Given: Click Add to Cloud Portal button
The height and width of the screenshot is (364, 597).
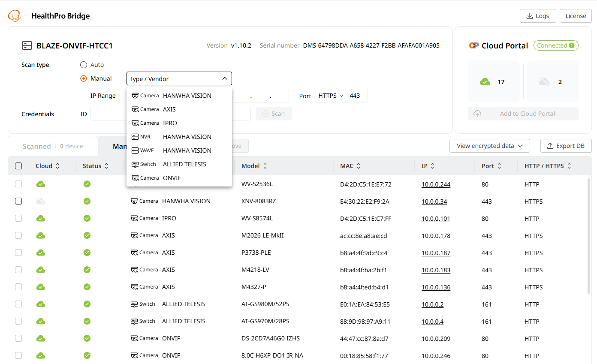Looking at the screenshot, I should pos(523,114).
